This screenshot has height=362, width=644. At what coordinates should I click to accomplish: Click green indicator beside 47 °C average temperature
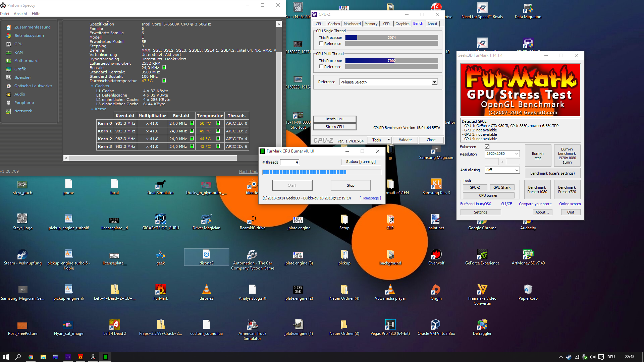point(164,81)
